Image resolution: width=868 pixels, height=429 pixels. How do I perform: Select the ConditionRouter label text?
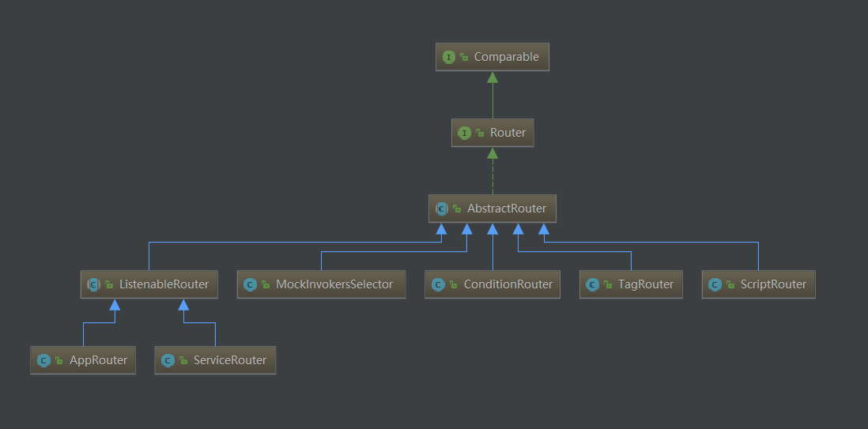click(508, 284)
